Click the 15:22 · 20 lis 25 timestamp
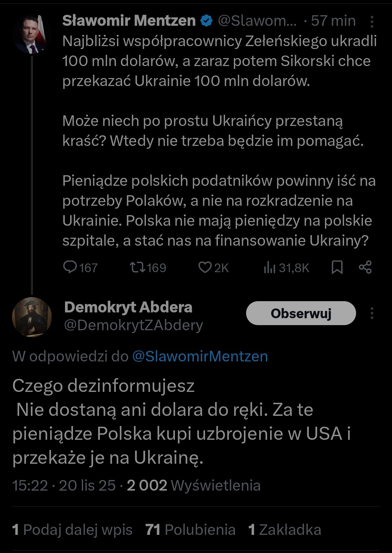The width and height of the screenshot is (392, 553). click(x=64, y=486)
